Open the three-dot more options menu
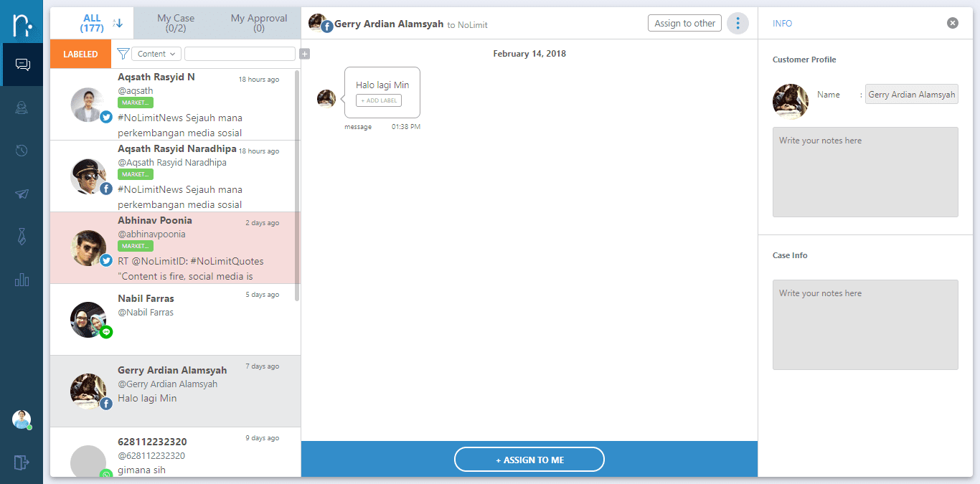980x484 pixels. (738, 24)
